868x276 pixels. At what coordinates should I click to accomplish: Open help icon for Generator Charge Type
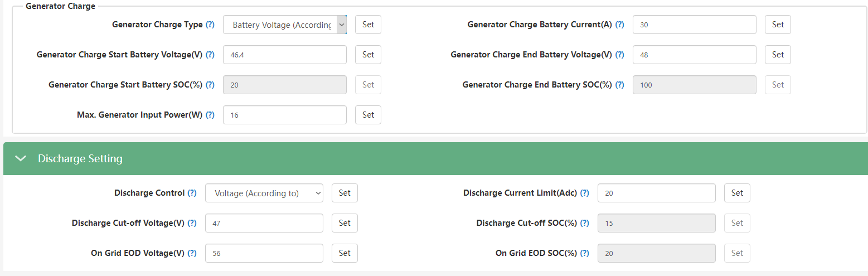(x=210, y=25)
